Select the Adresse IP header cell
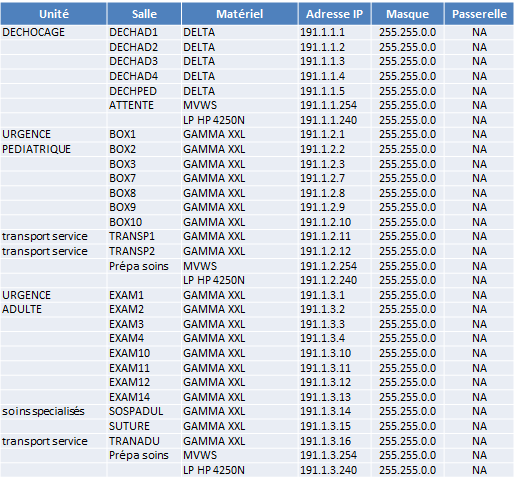 [334, 14]
